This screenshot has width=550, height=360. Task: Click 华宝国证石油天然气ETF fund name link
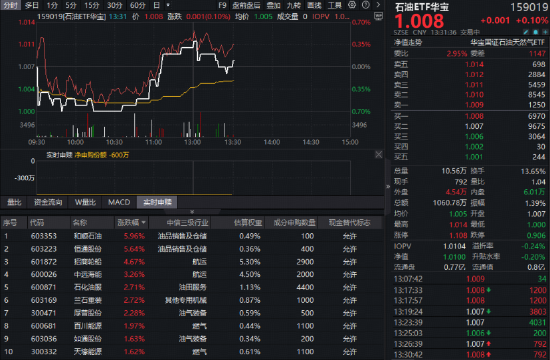click(507, 42)
